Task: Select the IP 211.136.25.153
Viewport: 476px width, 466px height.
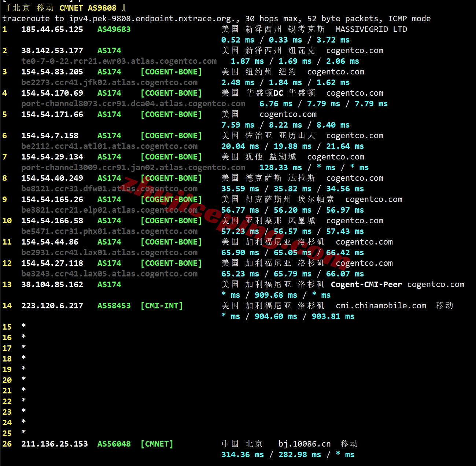Action: [x=55, y=444]
